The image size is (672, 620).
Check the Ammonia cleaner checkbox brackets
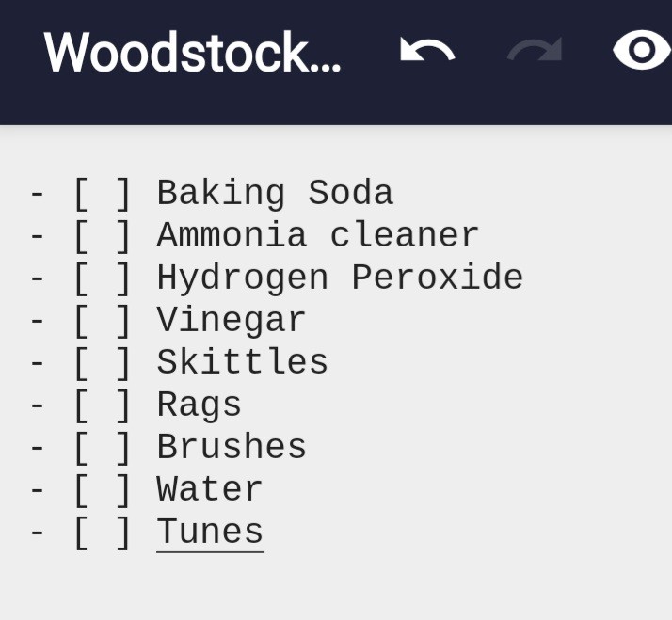(103, 236)
